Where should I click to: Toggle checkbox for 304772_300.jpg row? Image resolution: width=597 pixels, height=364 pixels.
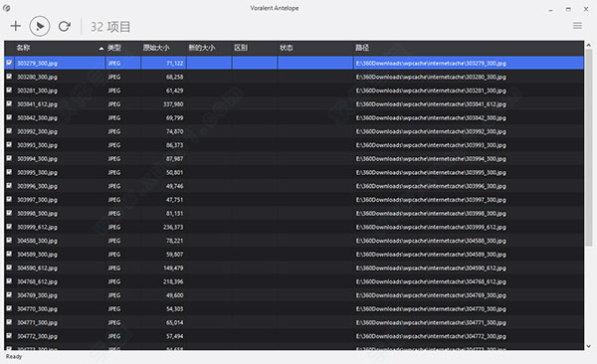[9, 336]
